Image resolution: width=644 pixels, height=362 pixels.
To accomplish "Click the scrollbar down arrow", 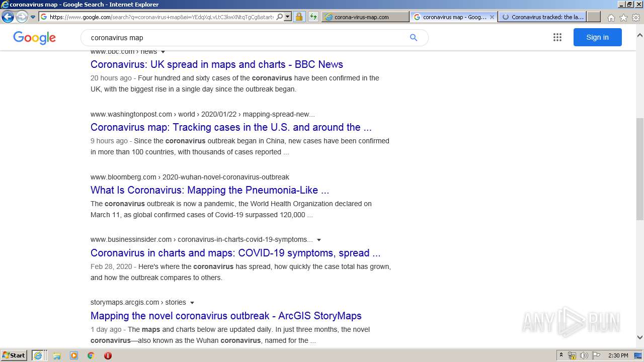I will (639, 337).
